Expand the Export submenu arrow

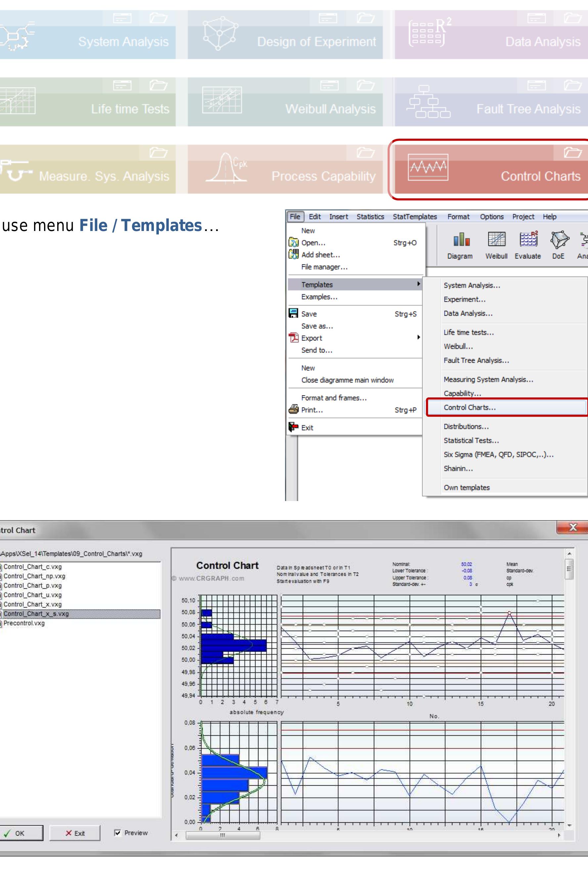click(x=419, y=337)
